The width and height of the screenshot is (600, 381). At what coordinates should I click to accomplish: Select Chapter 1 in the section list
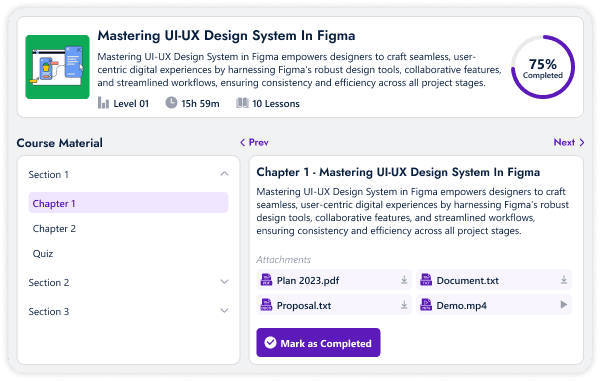coord(128,203)
